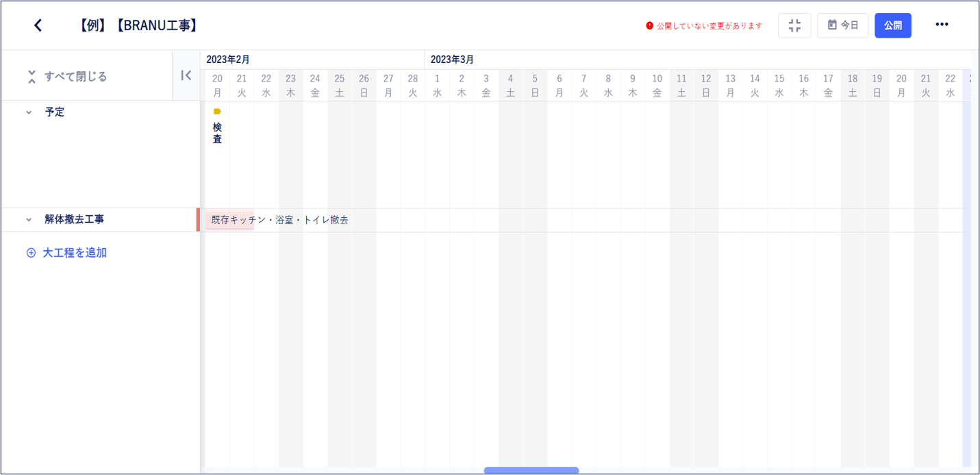Select the 予定 row label
Image resolution: width=980 pixels, height=475 pixels.
click(55, 112)
